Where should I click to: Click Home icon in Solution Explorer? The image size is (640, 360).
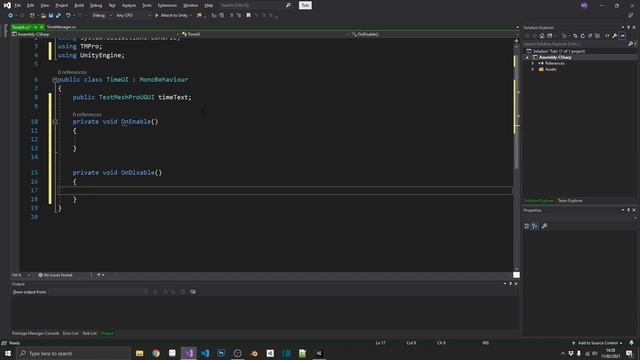542,36
